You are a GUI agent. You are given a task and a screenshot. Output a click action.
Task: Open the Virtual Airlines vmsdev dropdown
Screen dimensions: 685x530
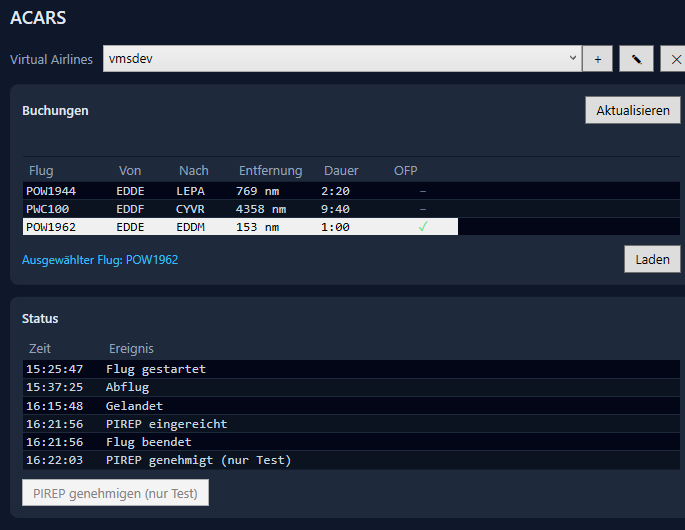point(342,59)
